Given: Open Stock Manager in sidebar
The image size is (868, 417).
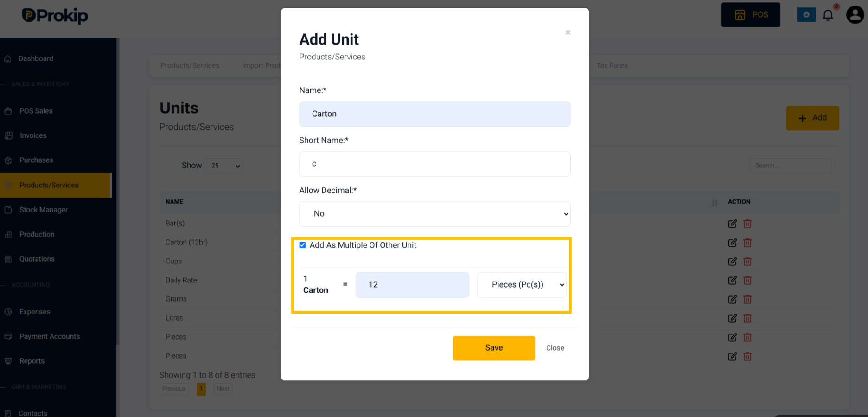Looking at the screenshot, I should pos(44,210).
